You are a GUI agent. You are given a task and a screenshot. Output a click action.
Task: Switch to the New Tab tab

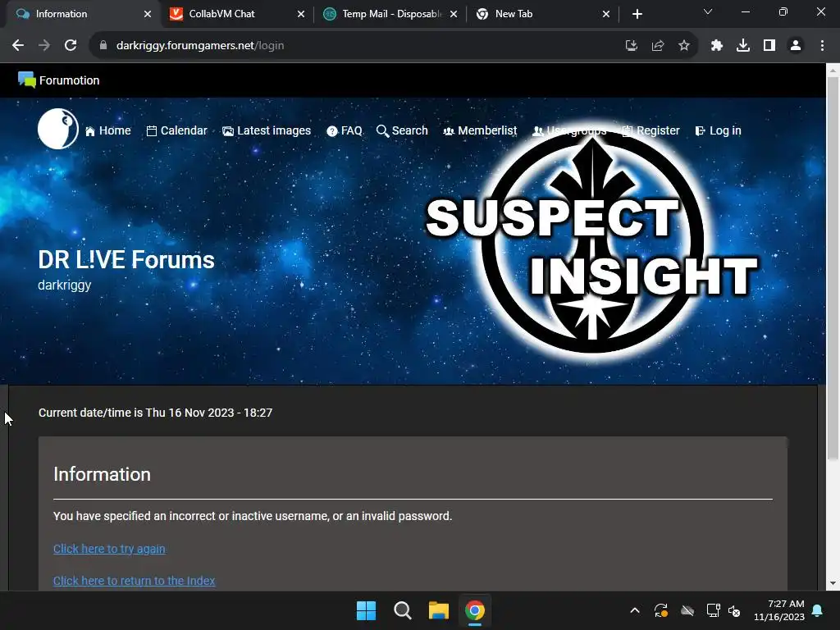click(x=542, y=14)
